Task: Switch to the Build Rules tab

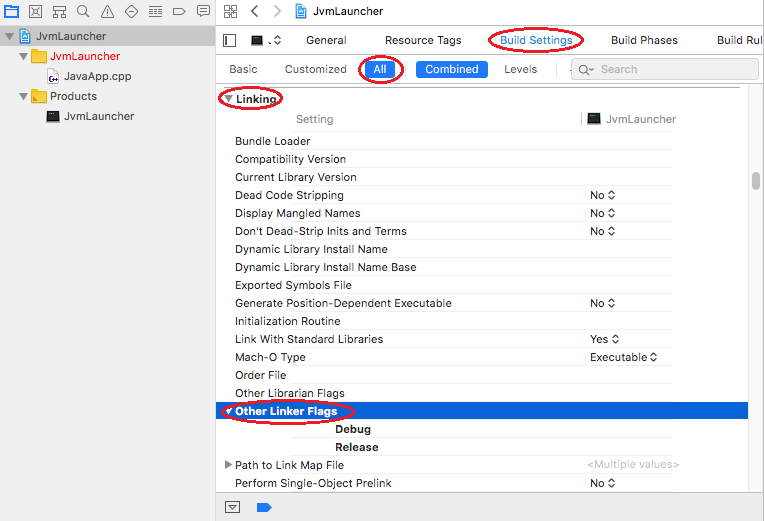Action: tap(739, 40)
